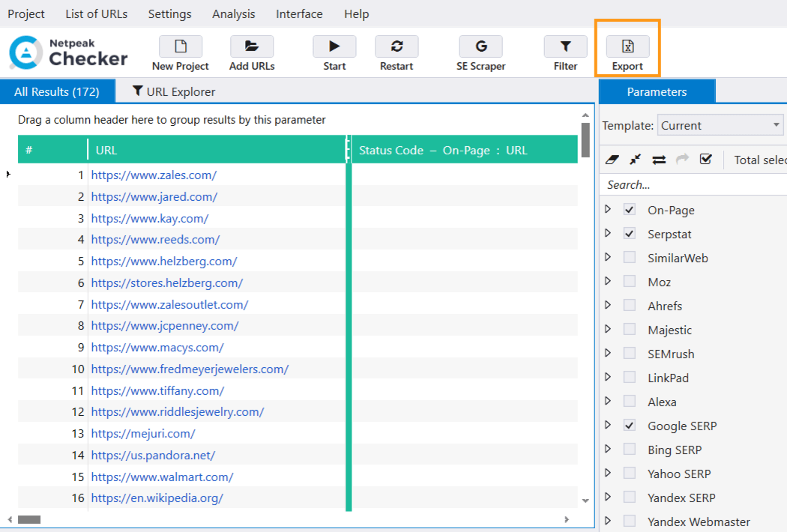Viewport: 787px width, 532px height.
Task: Click the # column header
Action: pyautogui.click(x=52, y=150)
